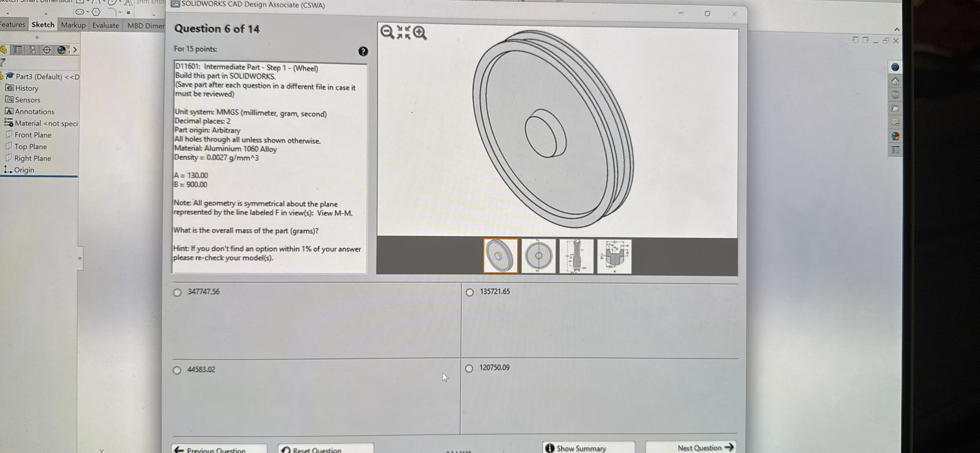Expand the flyout tree arrow near the toolbar

coord(75,50)
